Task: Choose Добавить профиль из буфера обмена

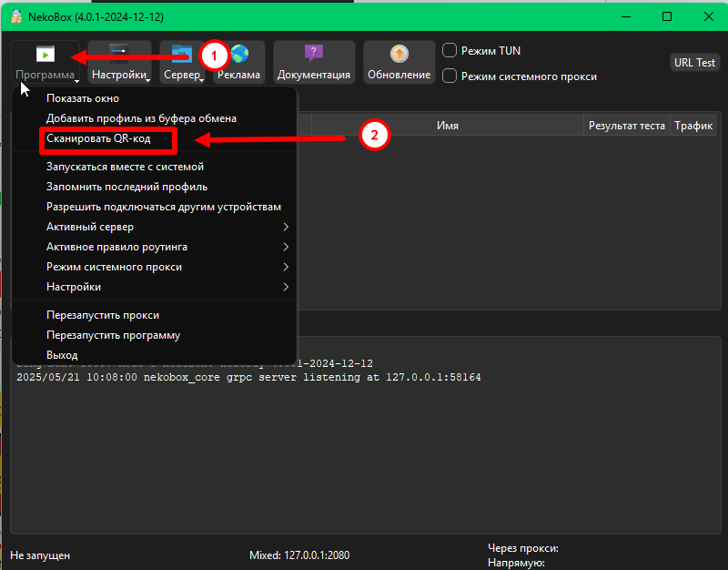Action: tap(141, 118)
